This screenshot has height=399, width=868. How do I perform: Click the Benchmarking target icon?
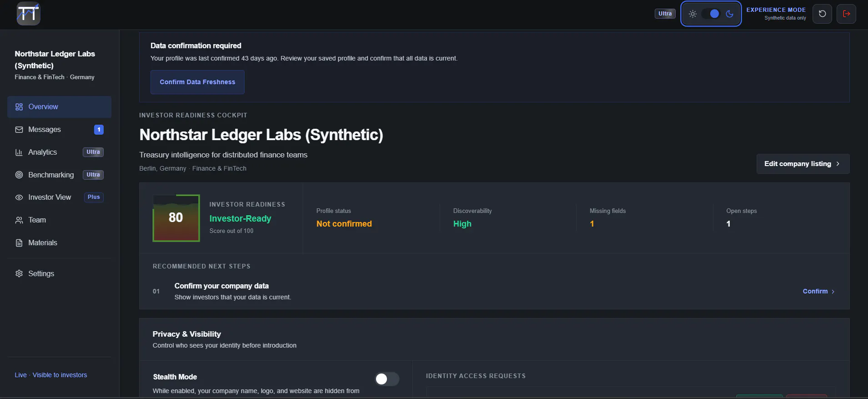pyautogui.click(x=19, y=175)
